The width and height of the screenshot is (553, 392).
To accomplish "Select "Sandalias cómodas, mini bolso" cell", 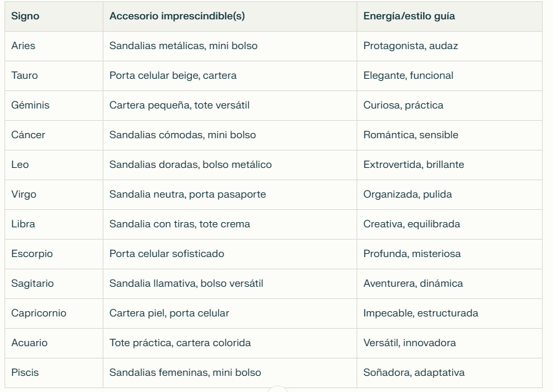I will point(182,135).
